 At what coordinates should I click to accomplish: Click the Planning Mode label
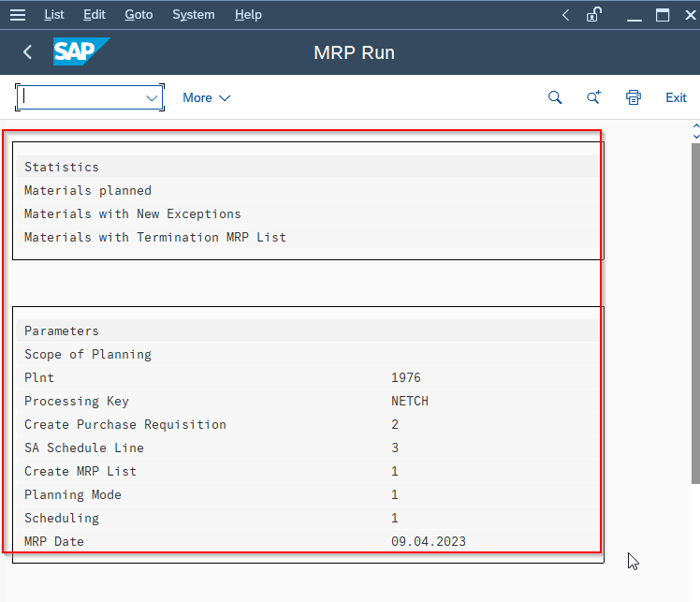click(73, 495)
